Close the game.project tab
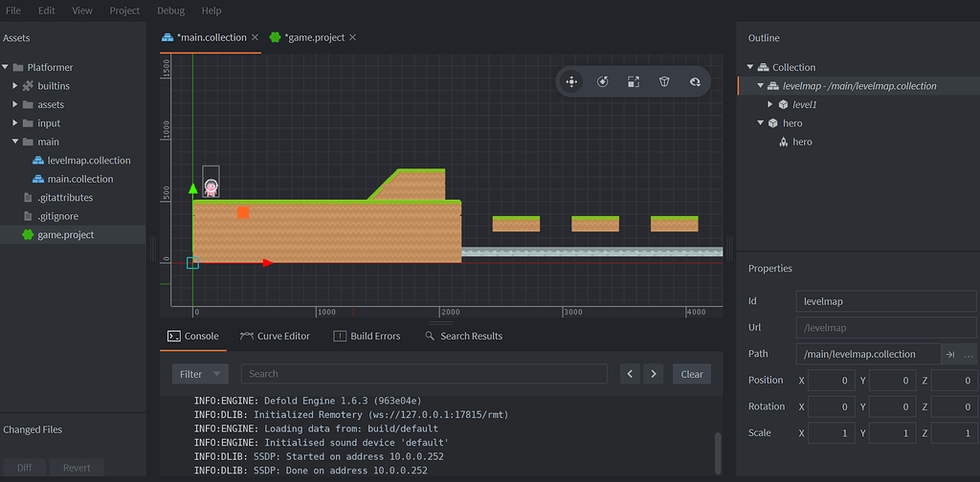Viewport: 980px width, 482px height. (x=352, y=37)
